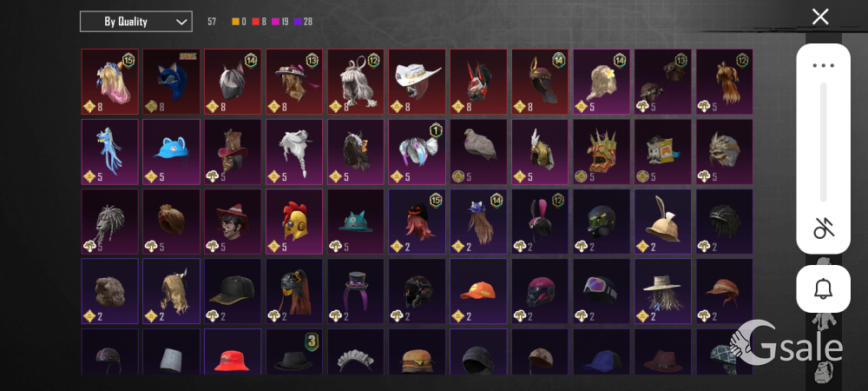The width and height of the screenshot is (868, 391).
Task: Select the straw scarecrow hat
Action: [x=662, y=291]
